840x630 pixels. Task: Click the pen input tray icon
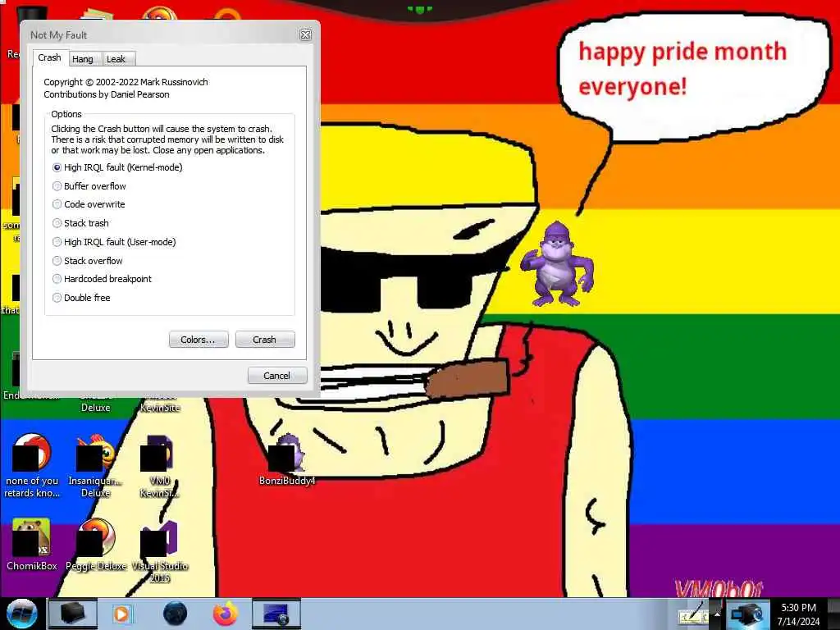click(692, 614)
